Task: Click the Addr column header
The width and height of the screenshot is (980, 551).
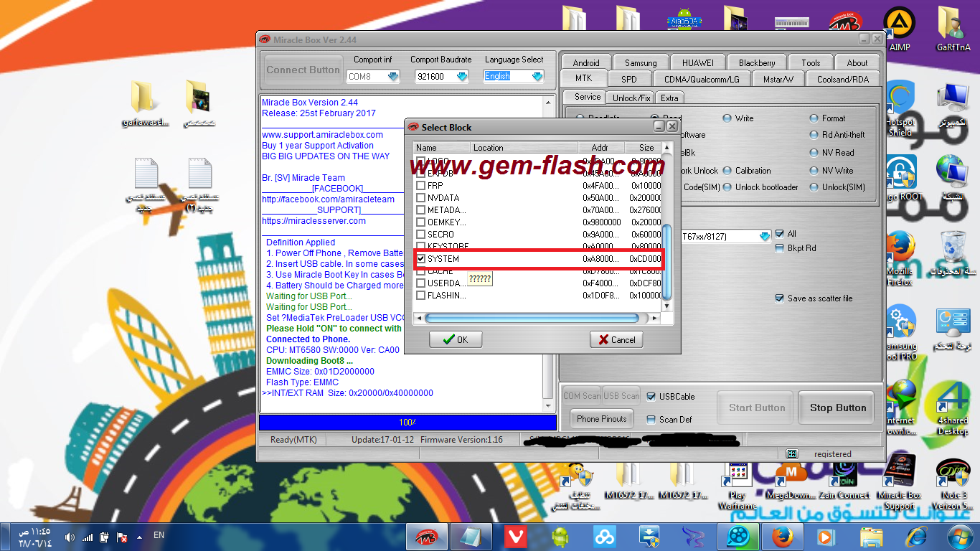Action: 600,148
